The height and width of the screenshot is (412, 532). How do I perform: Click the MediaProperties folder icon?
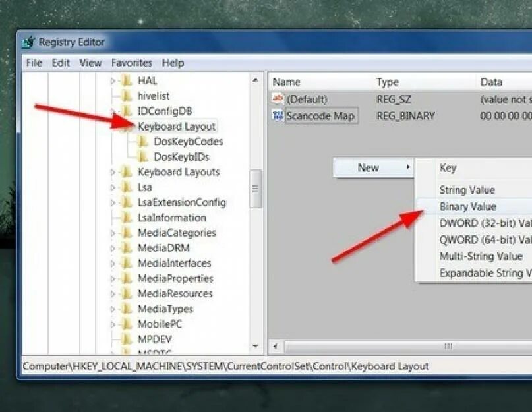[127, 279]
